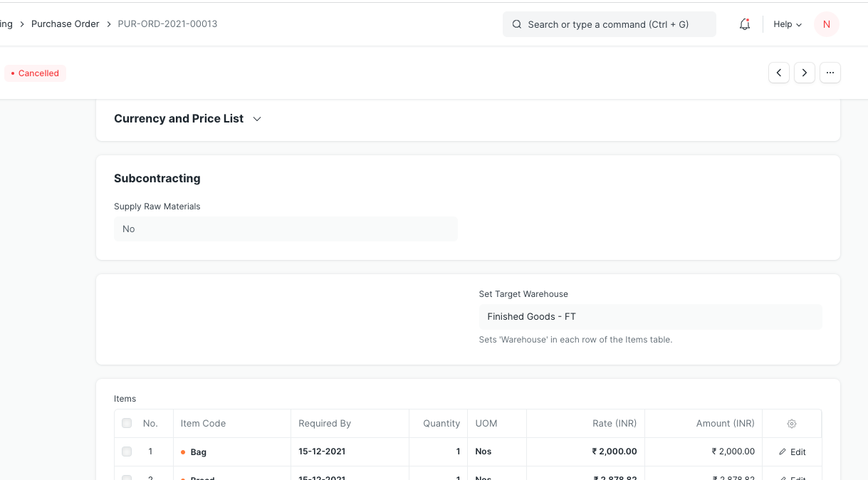Click the Amount ₹ 2,000.00 cell for Bag

pos(704,452)
